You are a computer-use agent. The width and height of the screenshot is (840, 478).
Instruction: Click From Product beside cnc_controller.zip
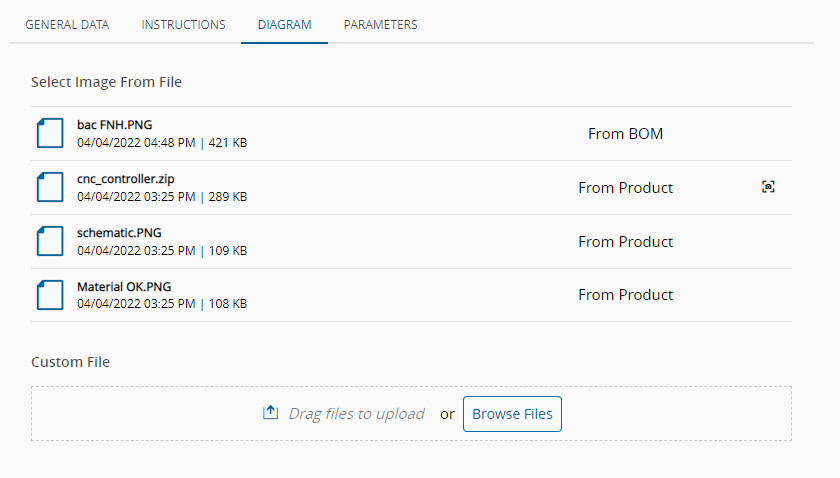tap(625, 188)
